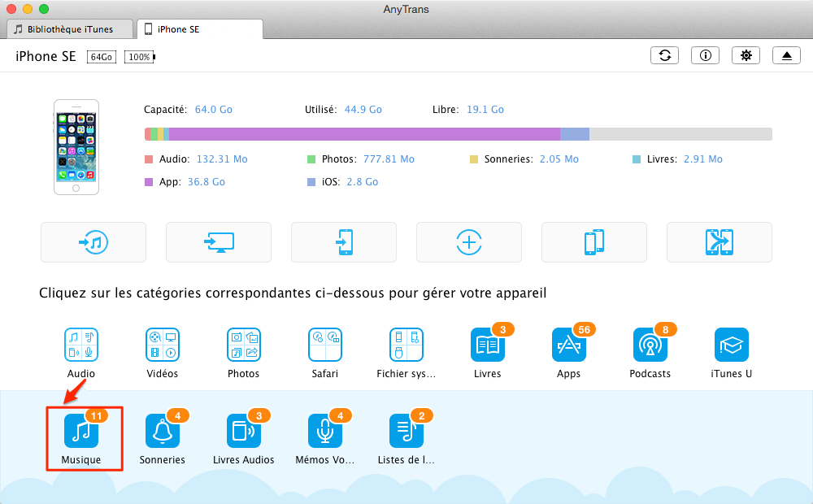
Task: Open the Apps category
Action: (x=569, y=345)
